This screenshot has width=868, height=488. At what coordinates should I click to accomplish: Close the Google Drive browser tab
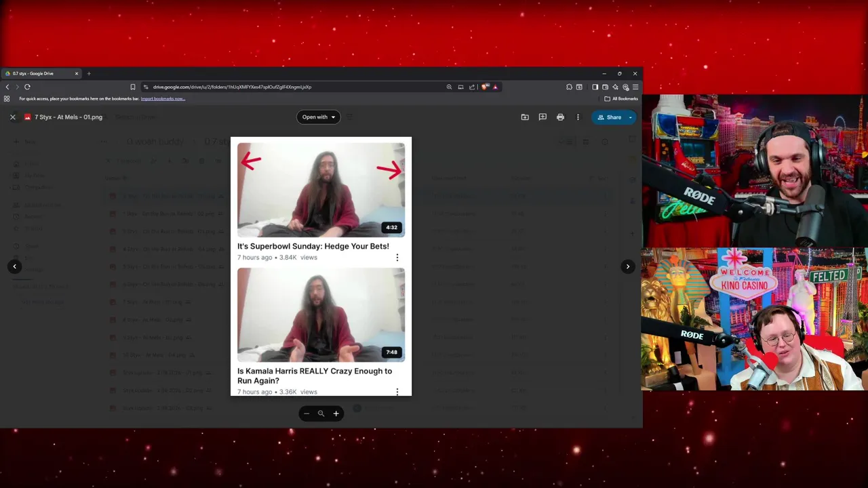pyautogui.click(x=77, y=73)
